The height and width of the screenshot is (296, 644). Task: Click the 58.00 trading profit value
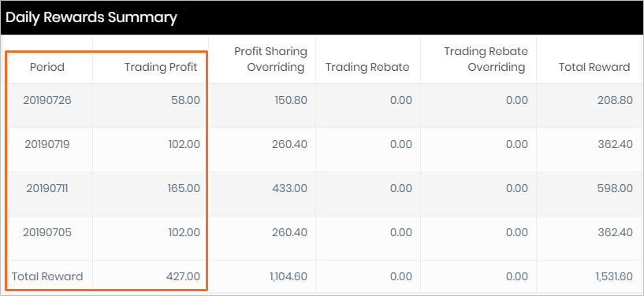(x=186, y=100)
